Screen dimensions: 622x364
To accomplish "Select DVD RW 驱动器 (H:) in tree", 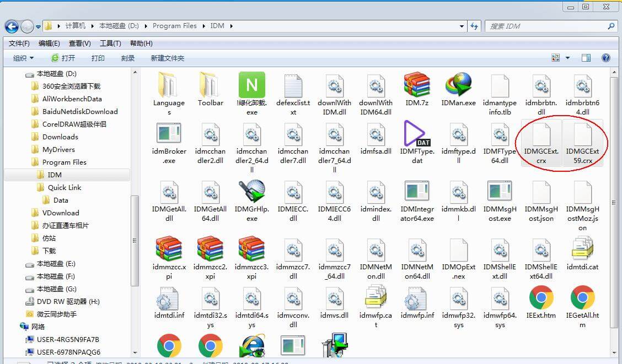I will (68, 301).
